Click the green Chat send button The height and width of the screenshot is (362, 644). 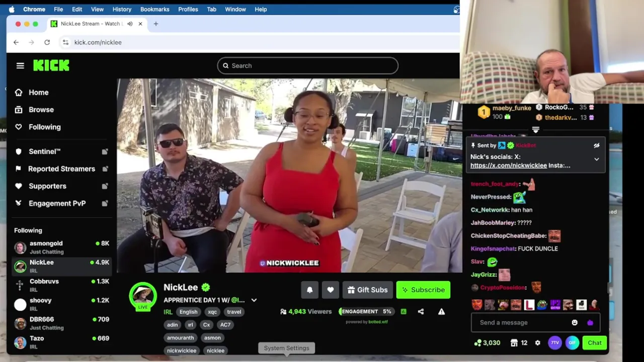pos(595,343)
